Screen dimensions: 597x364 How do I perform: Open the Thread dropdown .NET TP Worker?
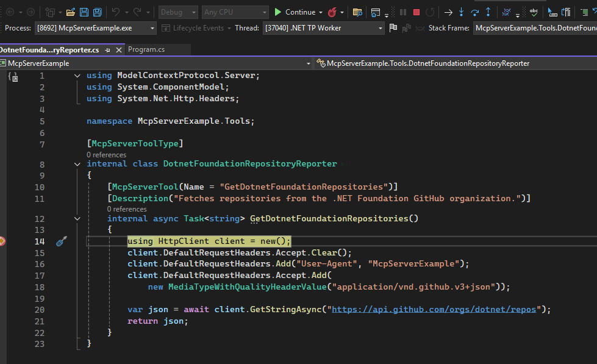point(381,28)
